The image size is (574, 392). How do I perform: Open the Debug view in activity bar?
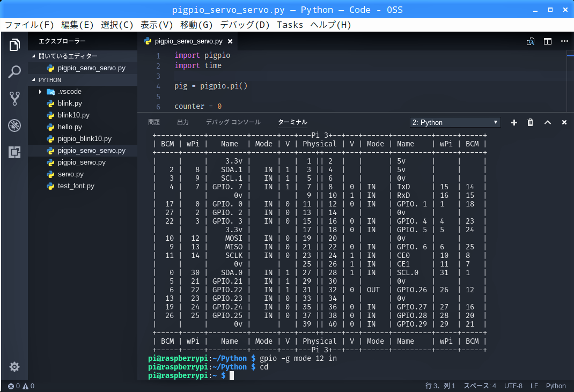14,125
